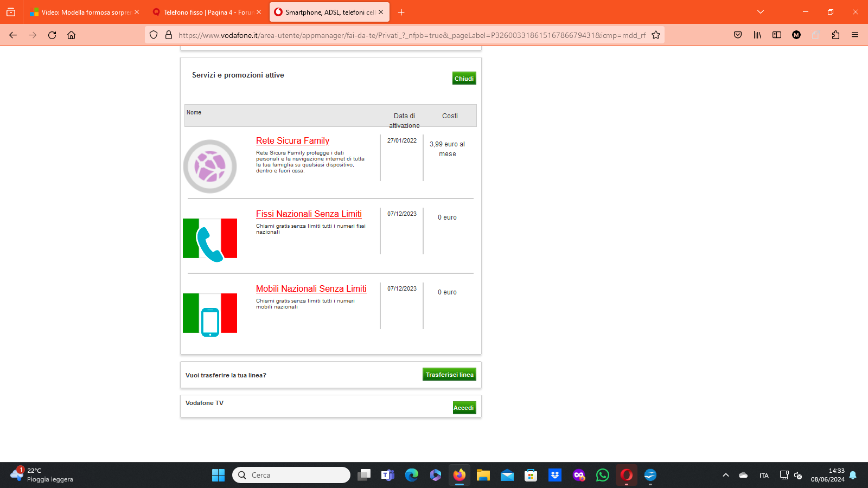Switch to the Telefono fisso forum tab
868x488 pixels.
pyautogui.click(x=207, y=12)
